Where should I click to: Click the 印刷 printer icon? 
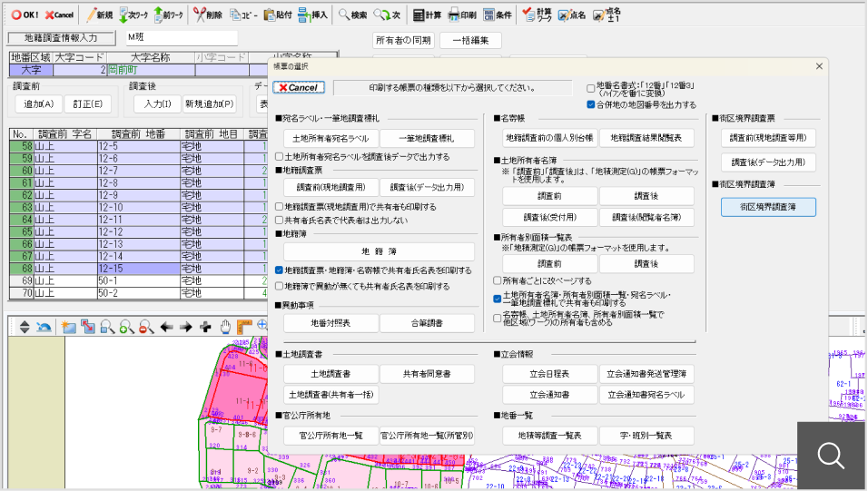coord(455,15)
